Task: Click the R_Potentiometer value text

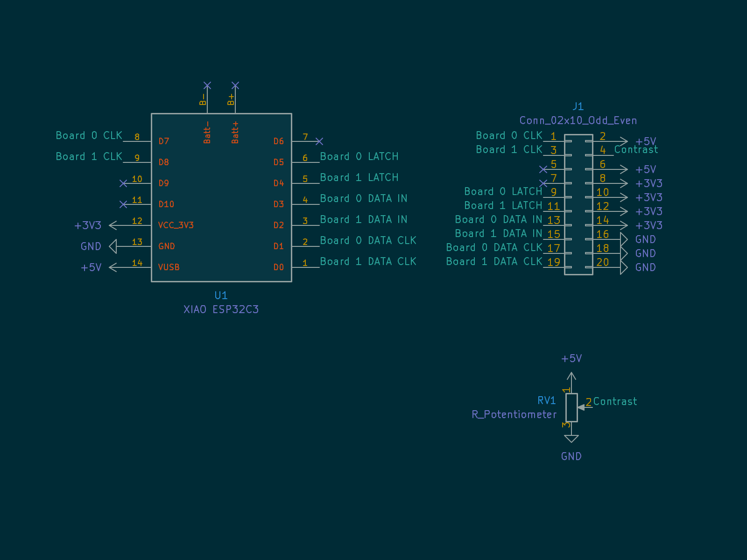Action: (514, 414)
